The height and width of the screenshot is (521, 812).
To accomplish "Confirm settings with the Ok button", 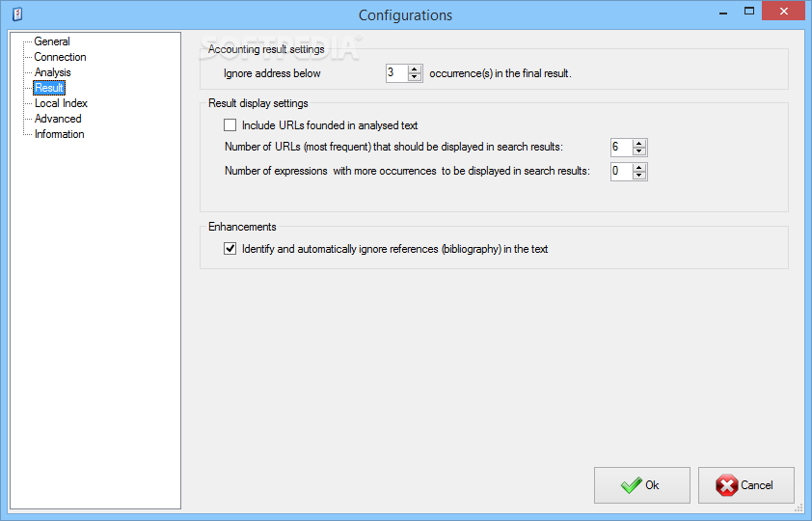I will pyautogui.click(x=642, y=485).
